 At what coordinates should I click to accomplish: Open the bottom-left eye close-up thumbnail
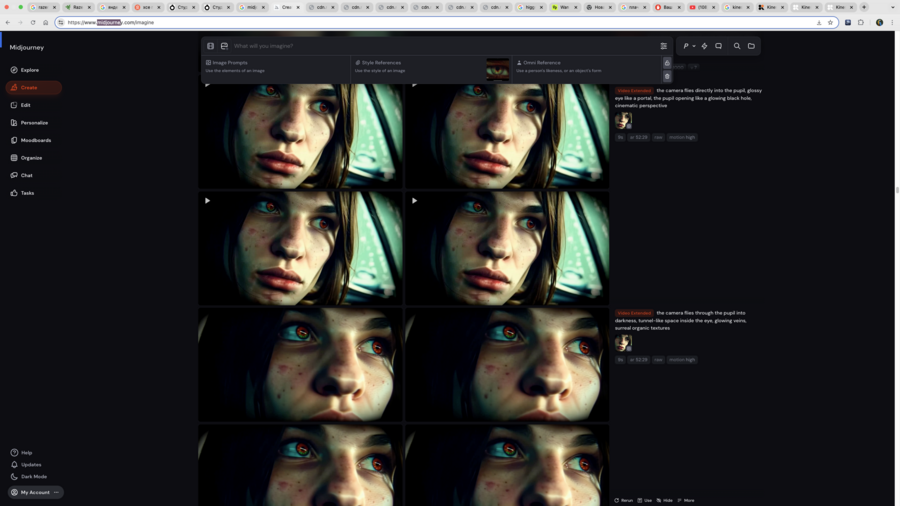pyautogui.click(x=300, y=465)
